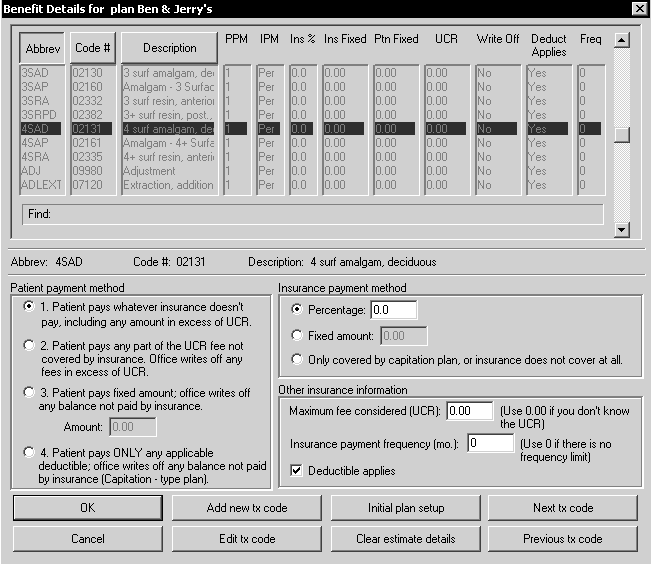This screenshot has width=651, height=564.
Task: Click the Description column header button
Action: pyautogui.click(x=169, y=48)
